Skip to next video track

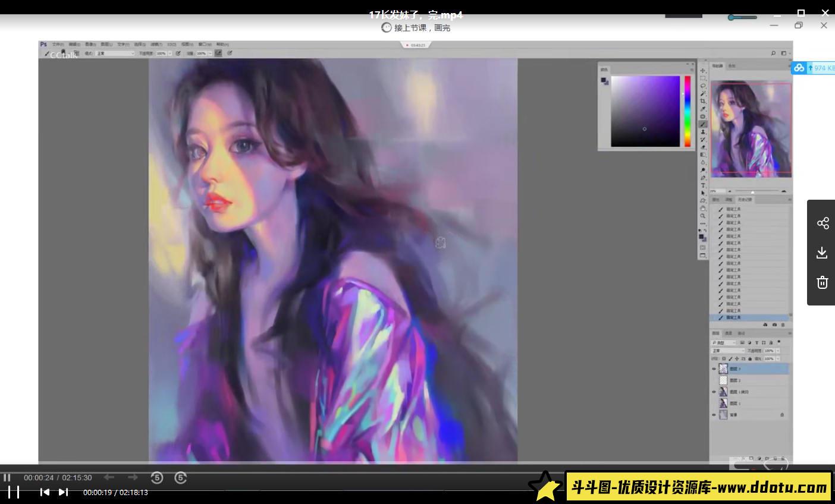(63, 492)
